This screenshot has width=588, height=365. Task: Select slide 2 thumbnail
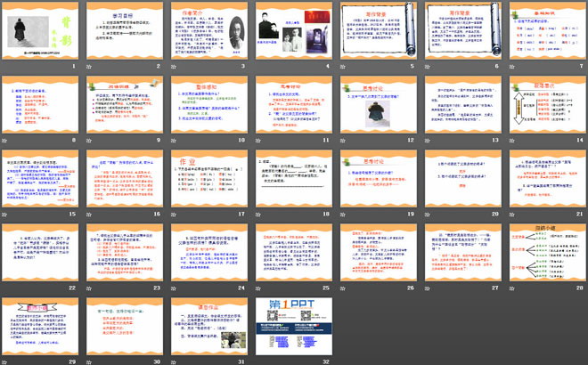126,35
